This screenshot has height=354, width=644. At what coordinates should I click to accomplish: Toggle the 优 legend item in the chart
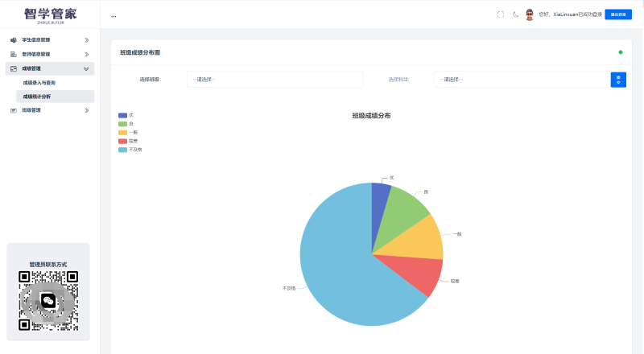122,115
